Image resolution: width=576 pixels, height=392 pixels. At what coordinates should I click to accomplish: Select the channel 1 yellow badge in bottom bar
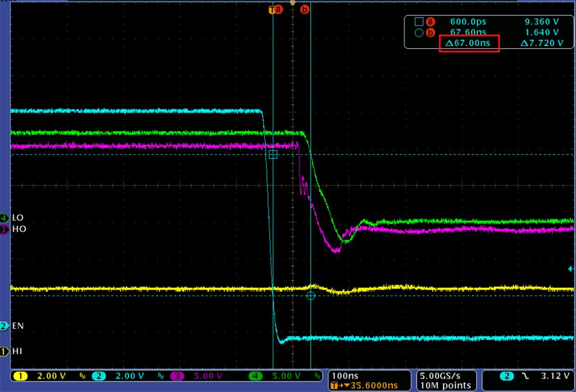click(20, 376)
